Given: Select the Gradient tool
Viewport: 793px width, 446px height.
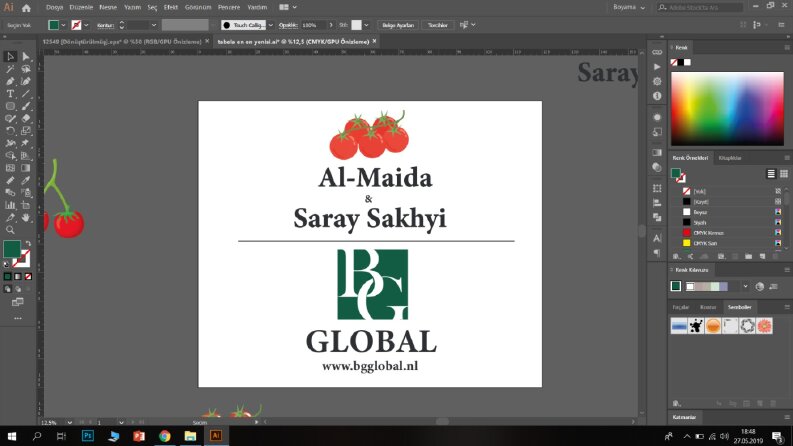Looking at the screenshot, I should click(x=26, y=168).
